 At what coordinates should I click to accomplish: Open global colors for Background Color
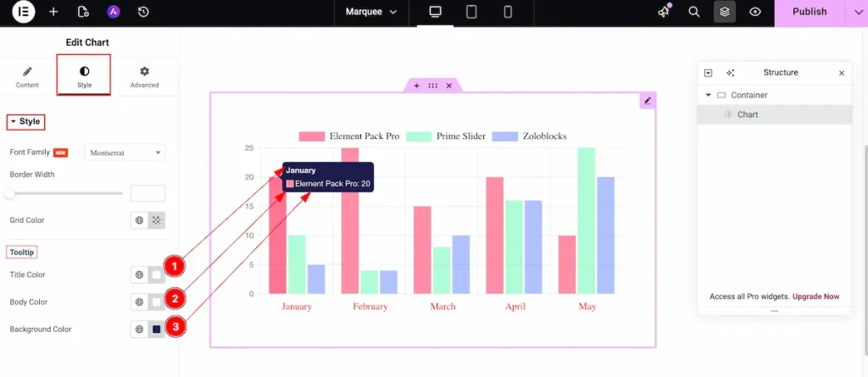[x=140, y=330]
